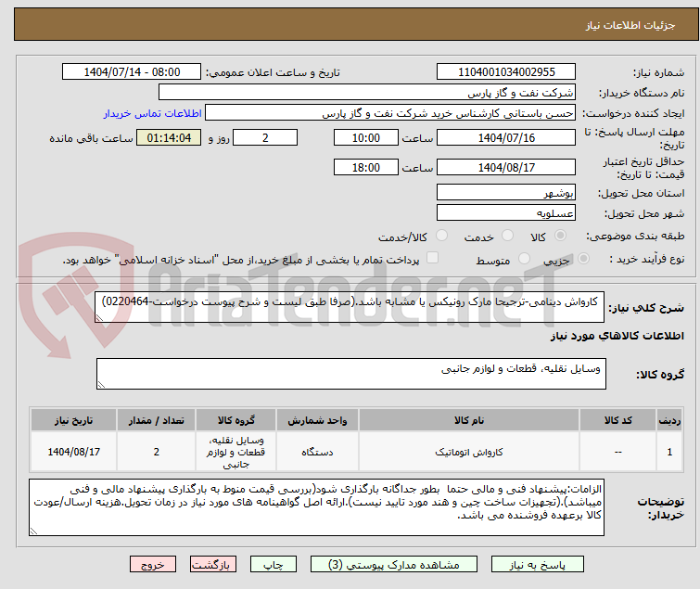Select the کالا/خدمت radio button

click(x=441, y=236)
